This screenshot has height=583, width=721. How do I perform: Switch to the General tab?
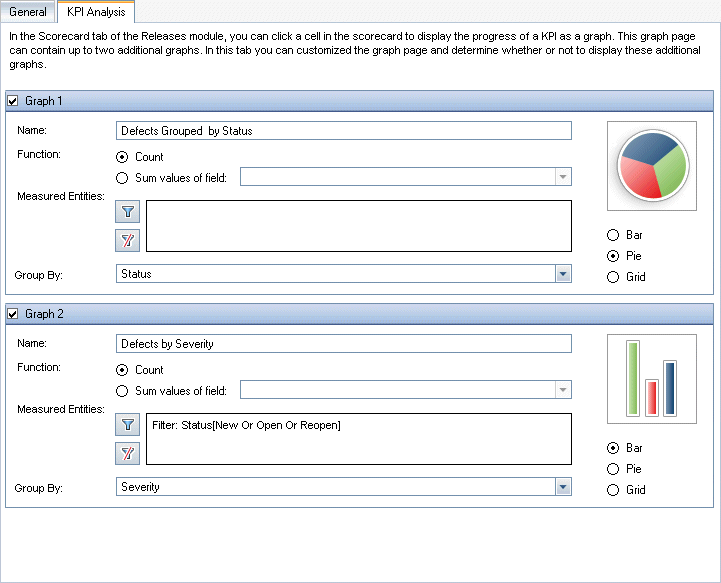[28, 12]
